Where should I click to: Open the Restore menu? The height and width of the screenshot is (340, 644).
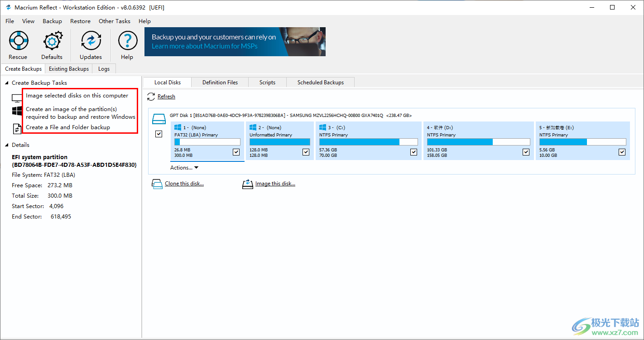pos(80,21)
